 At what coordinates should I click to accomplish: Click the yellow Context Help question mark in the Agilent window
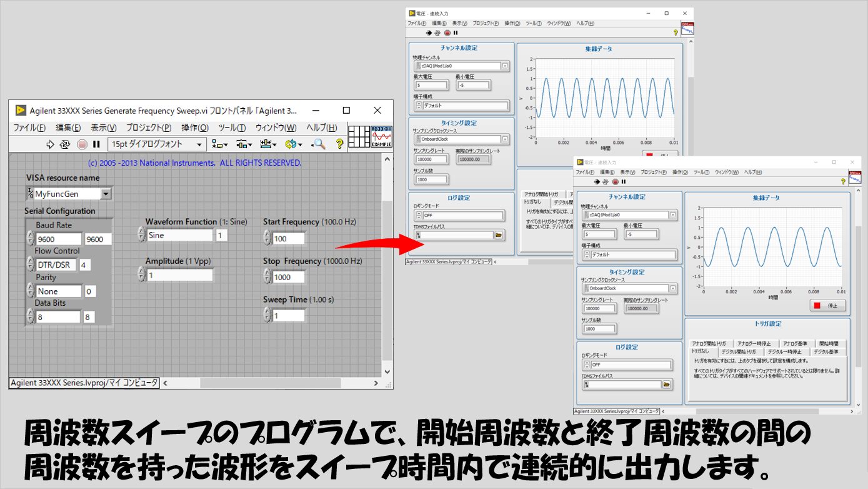340,144
